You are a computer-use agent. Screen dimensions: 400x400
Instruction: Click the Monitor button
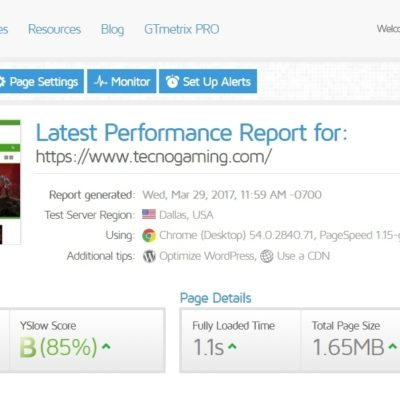pyautogui.click(x=122, y=81)
